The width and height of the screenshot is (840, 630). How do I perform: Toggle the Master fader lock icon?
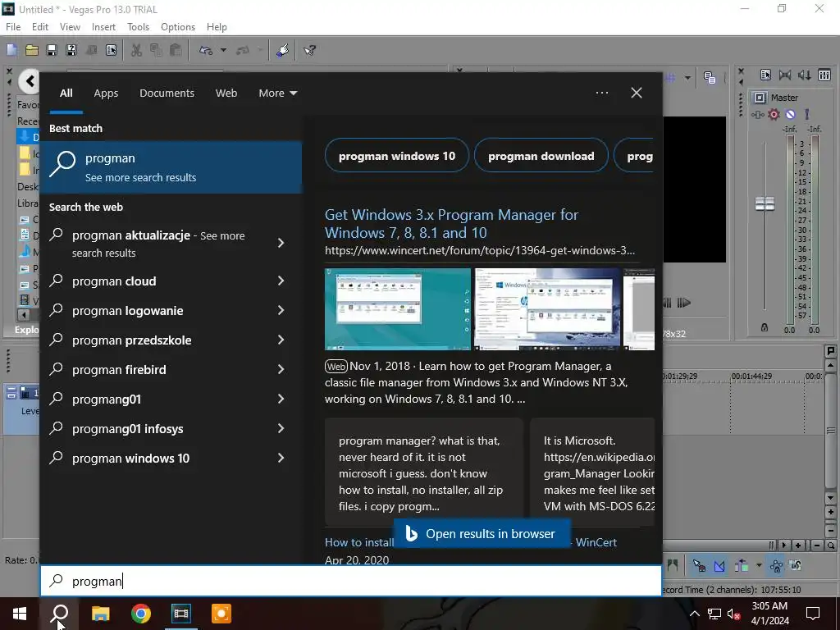pos(765,327)
